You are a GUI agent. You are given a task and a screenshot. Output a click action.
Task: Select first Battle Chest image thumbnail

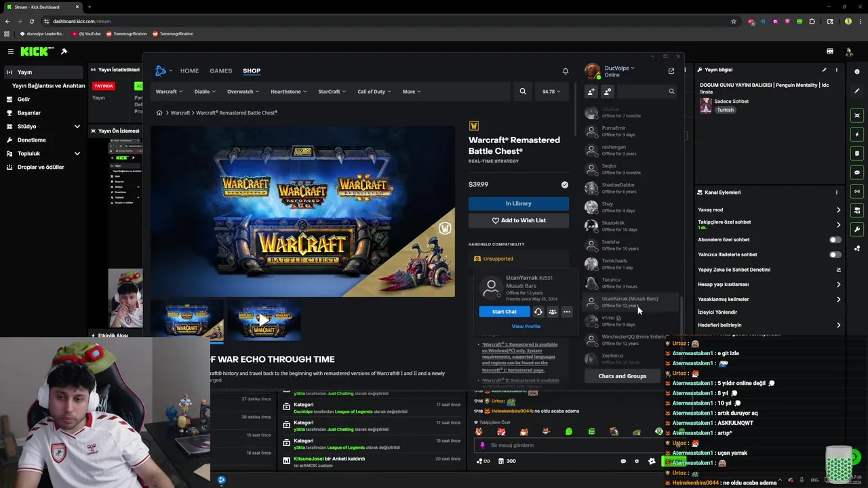click(186, 320)
